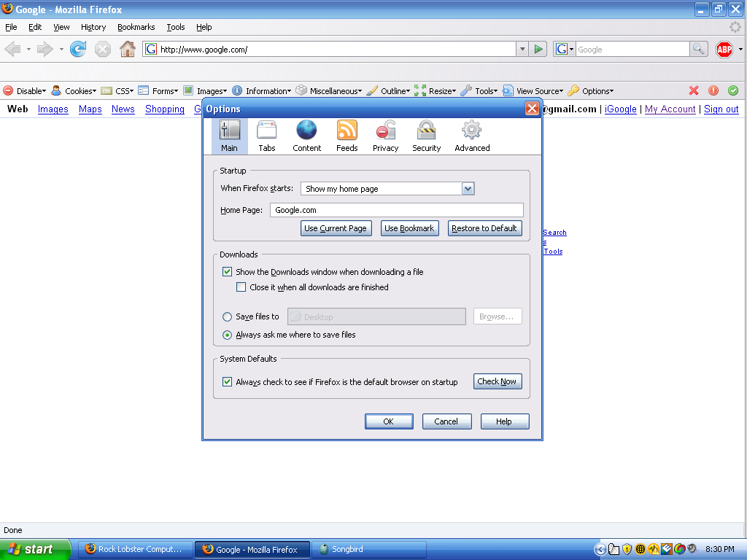The width and height of the screenshot is (747, 560).
Task: Switch to the Tabs options panel
Action: [x=267, y=136]
